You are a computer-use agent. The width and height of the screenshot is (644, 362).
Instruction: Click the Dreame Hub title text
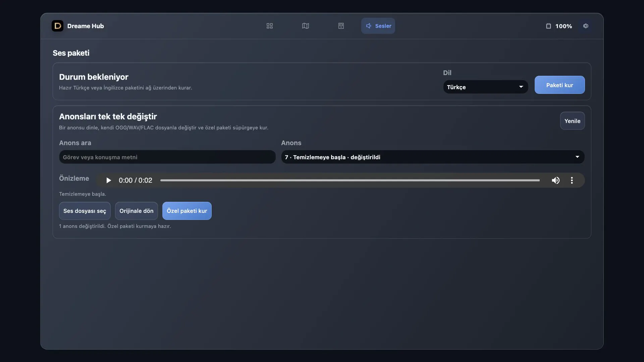pos(86,26)
